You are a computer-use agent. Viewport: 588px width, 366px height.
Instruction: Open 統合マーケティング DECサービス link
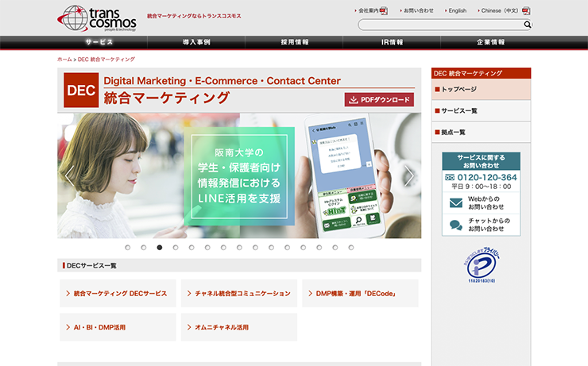click(118, 293)
